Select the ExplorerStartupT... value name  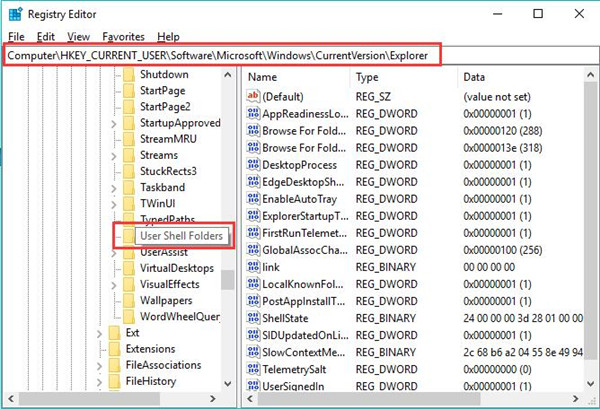pyautogui.click(x=305, y=216)
